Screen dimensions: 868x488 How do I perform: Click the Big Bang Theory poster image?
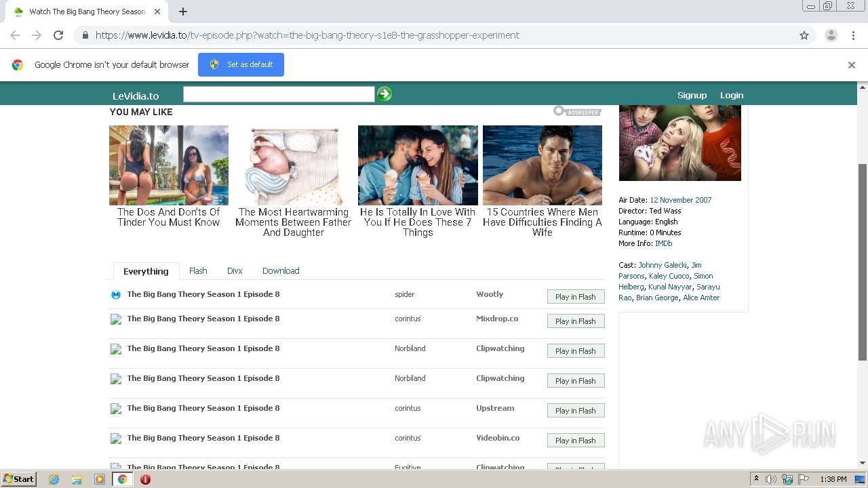679,143
